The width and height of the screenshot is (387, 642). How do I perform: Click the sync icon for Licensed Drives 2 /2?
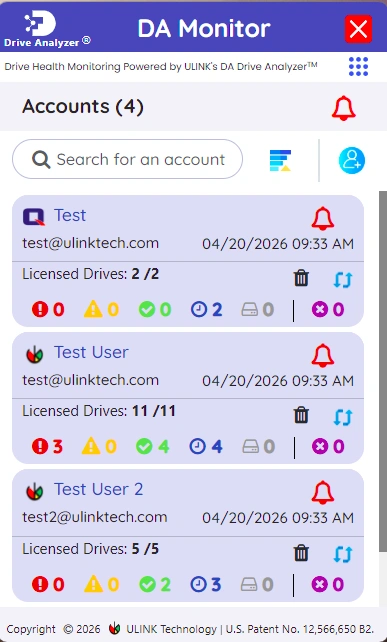(x=342, y=279)
